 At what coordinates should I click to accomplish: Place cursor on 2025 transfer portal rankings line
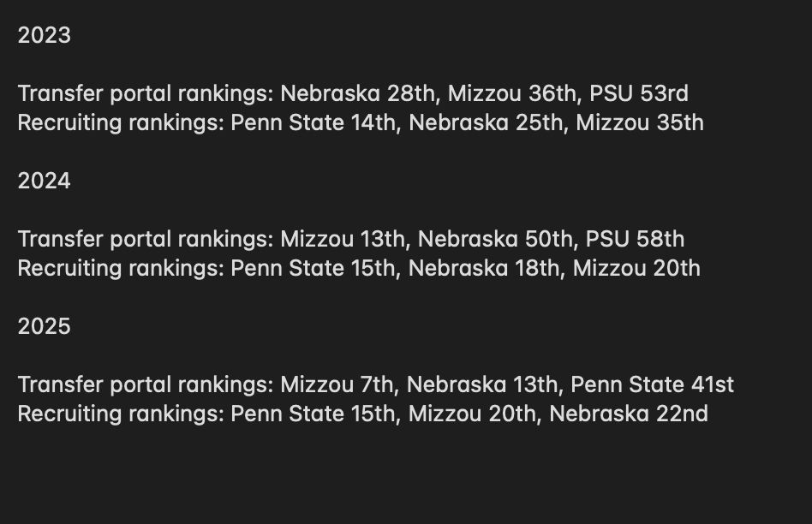[376, 385]
